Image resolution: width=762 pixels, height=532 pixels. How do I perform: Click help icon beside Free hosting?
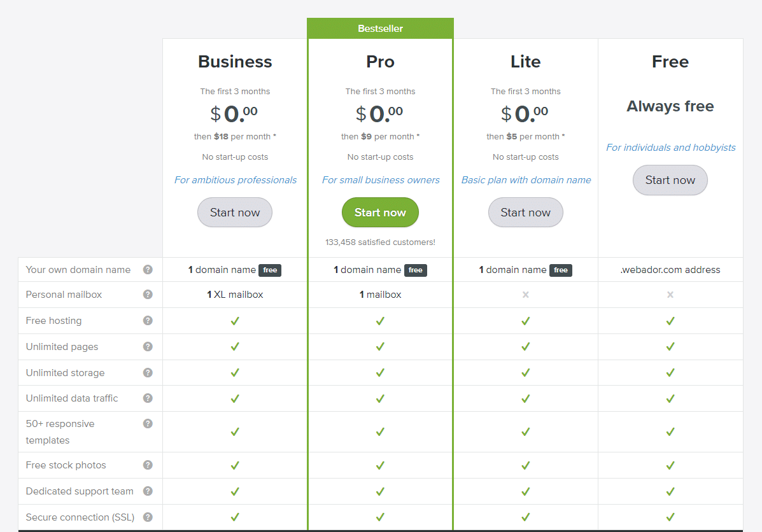pyautogui.click(x=148, y=321)
